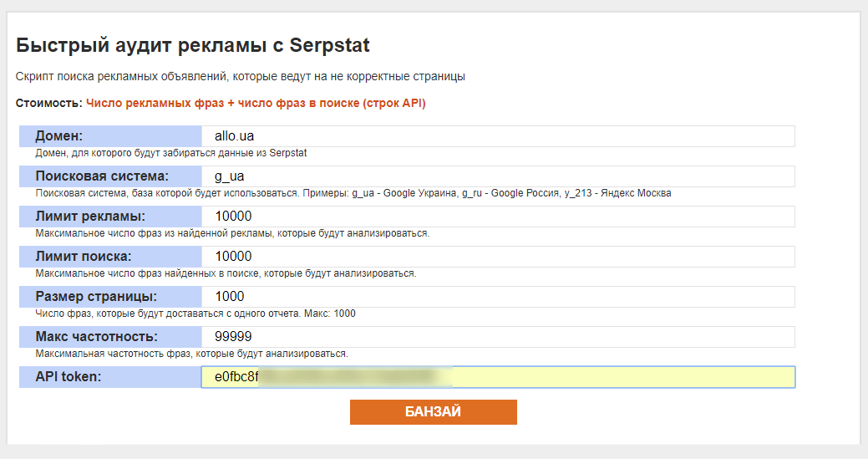Click the search engine examples hint text

pos(353,193)
